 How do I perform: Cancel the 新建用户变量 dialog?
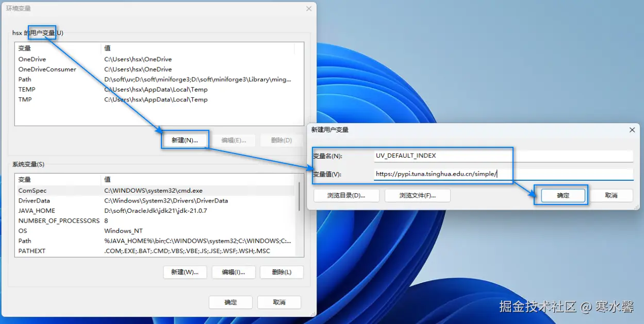click(612, 196)
